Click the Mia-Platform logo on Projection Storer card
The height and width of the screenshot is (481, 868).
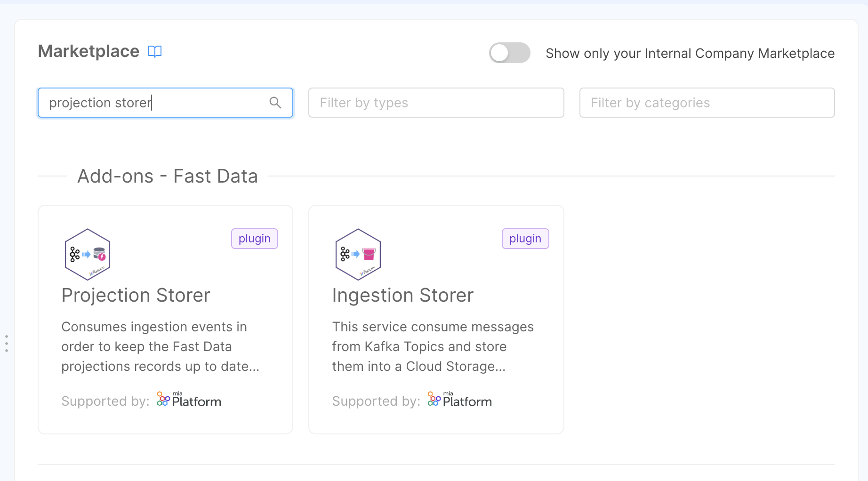188,400
